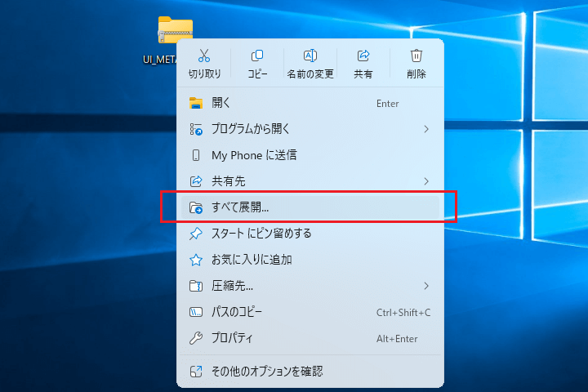Select the zipped folder icon on desktop
588x392 pixels.
(x=175, y=32)
